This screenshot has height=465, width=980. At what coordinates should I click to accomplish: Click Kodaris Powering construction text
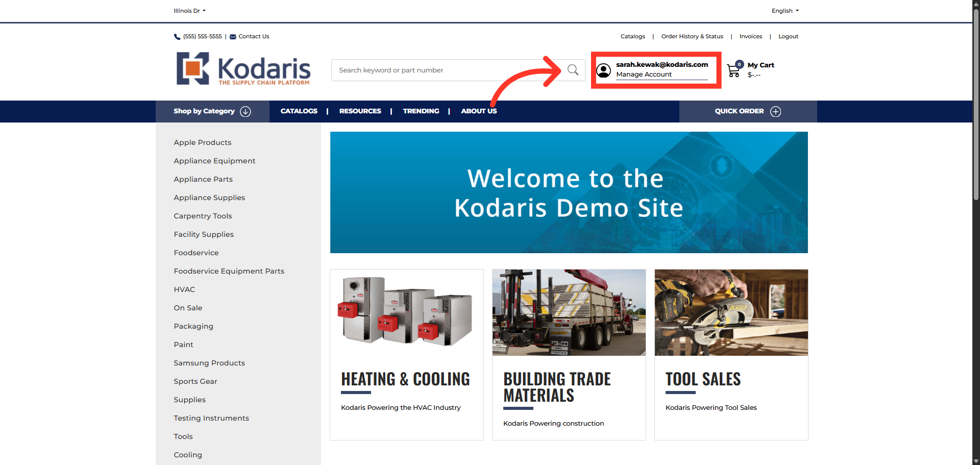553,424
